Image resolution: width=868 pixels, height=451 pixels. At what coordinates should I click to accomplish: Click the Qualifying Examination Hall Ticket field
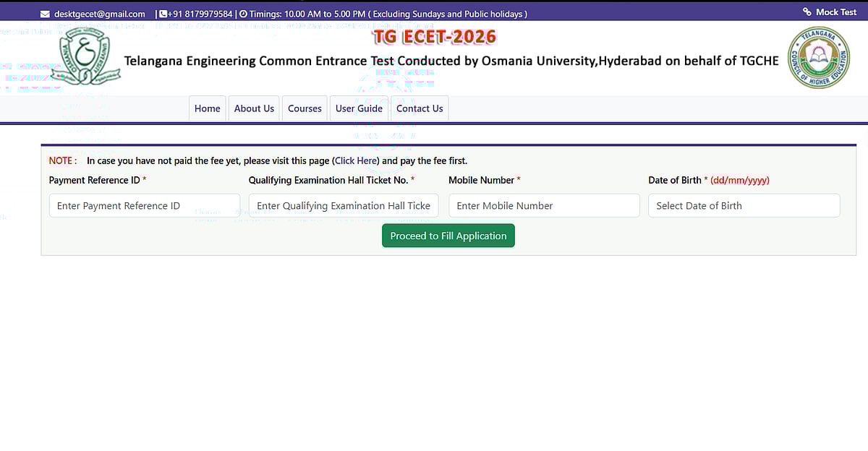coord(344,205)
